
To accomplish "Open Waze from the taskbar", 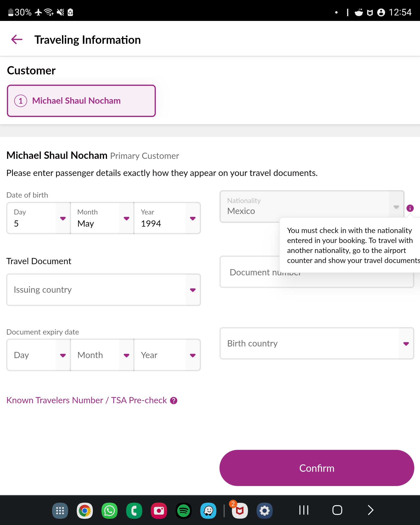I will pyautogui.click(x=208, y=510).
